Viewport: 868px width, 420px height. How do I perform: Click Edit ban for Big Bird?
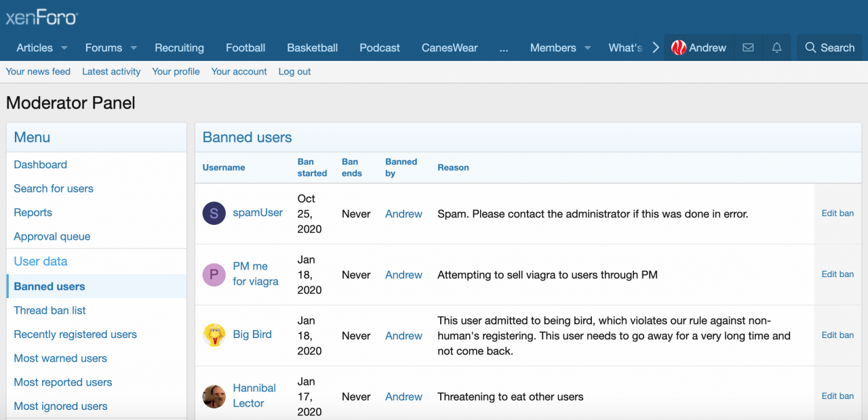[837, 335]
